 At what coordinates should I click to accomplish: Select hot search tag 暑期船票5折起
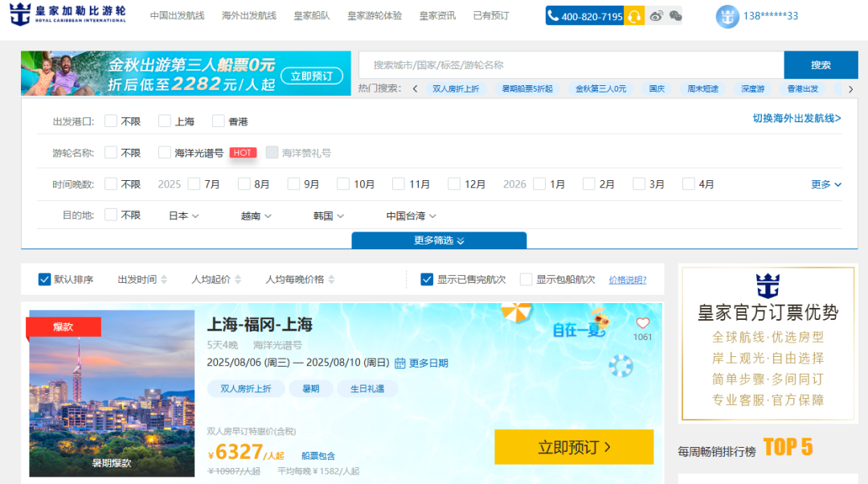tap(527, 88)
